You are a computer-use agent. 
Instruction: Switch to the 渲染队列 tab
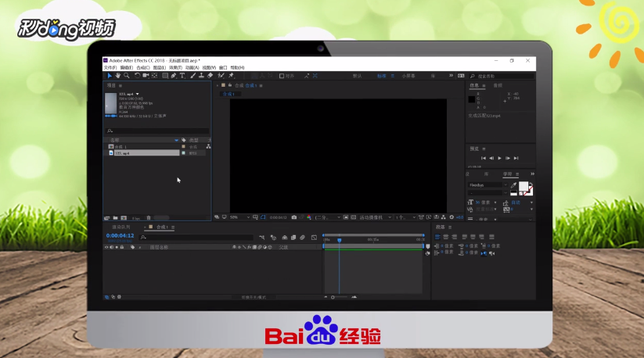121,227
